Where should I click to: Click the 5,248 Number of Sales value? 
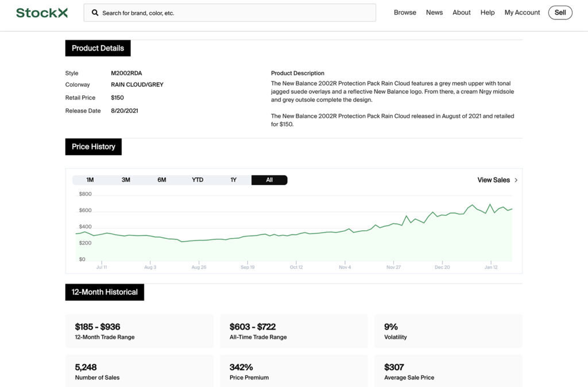(86, 367)
